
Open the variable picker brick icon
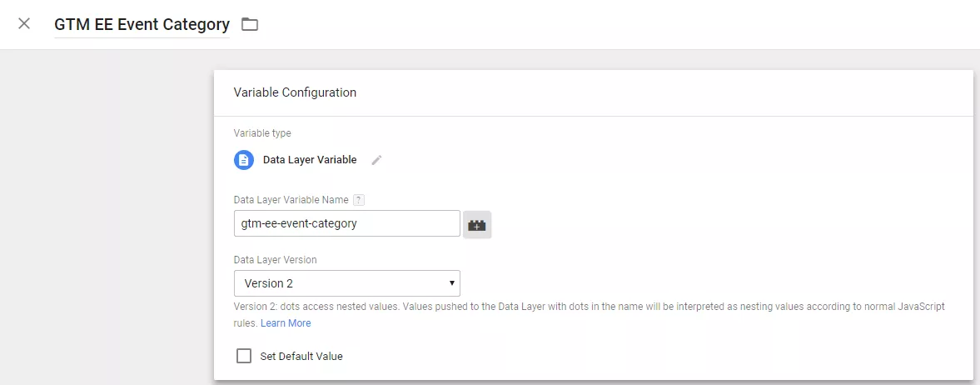477,225
